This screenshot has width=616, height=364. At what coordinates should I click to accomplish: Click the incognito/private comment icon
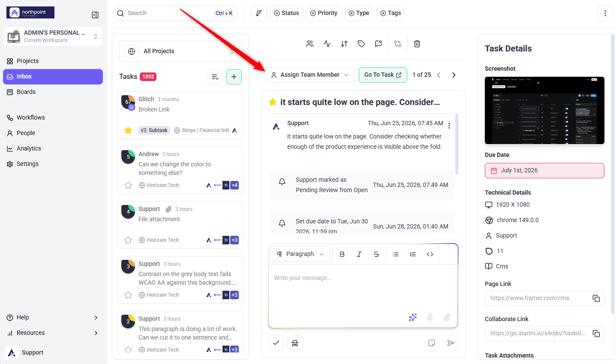295,343
